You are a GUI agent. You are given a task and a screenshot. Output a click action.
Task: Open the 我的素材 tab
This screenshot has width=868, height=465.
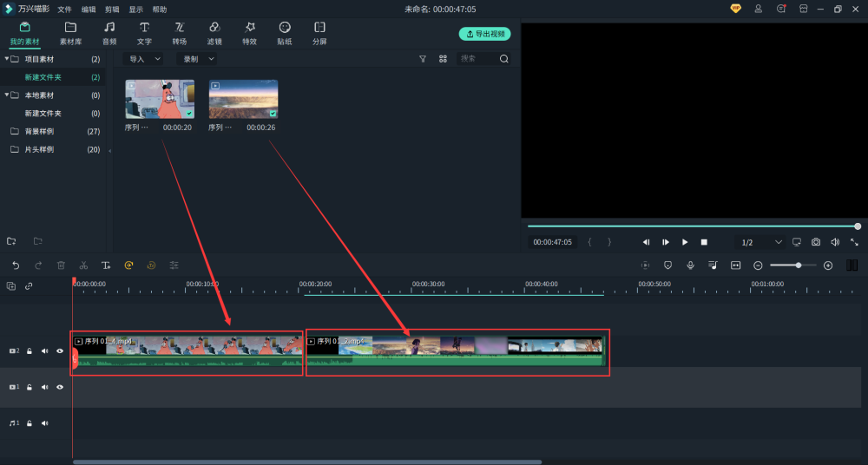(x=25, y=34)
